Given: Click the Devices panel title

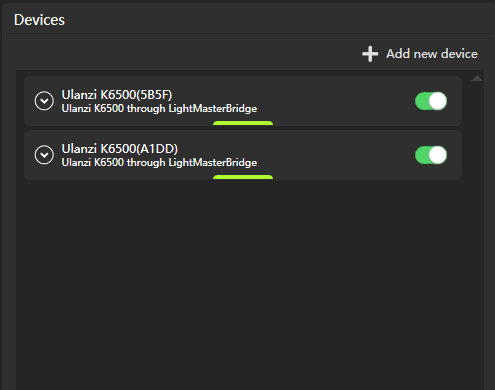Looking at the screenshot, I should click(x=39, y=20).
